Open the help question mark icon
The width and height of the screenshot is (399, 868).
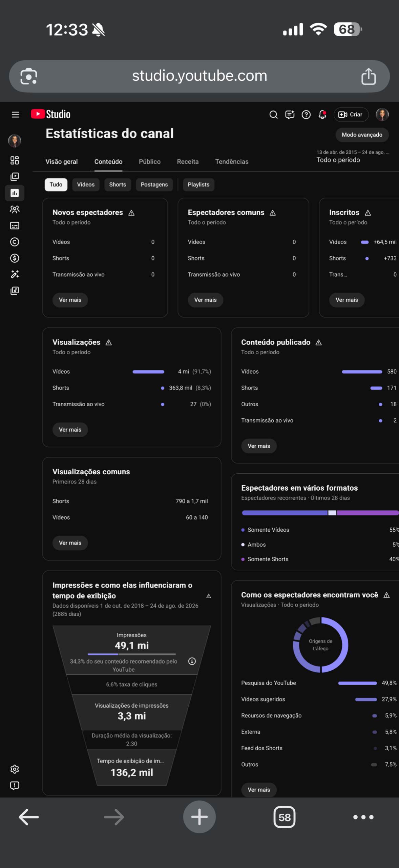click(x=306, y=115)
